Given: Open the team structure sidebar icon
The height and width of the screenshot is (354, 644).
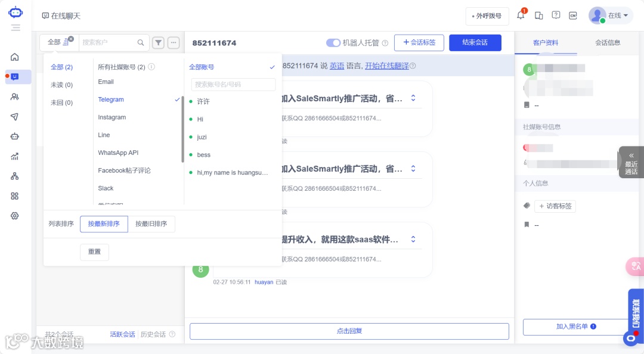Looking at the screenshot, I should [15, 176].
